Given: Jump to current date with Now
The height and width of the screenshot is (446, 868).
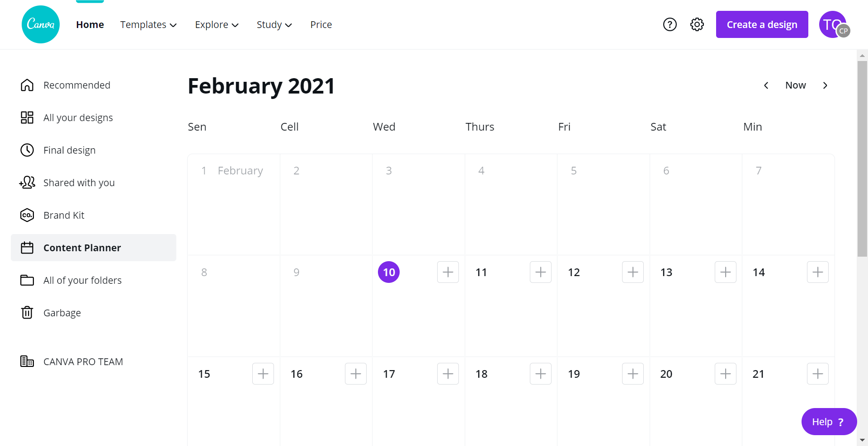Looking at the screenshot, I should coord(795,85).
